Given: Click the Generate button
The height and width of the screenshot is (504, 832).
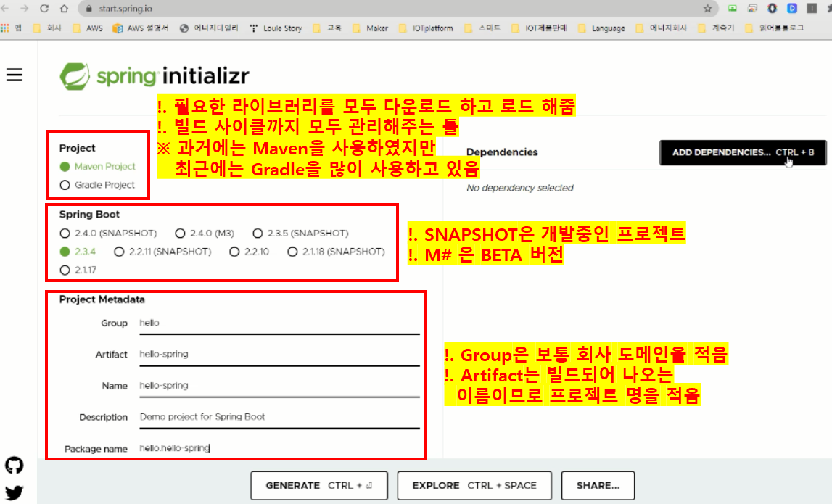Looking at the screenshot, I should [319, 485].
